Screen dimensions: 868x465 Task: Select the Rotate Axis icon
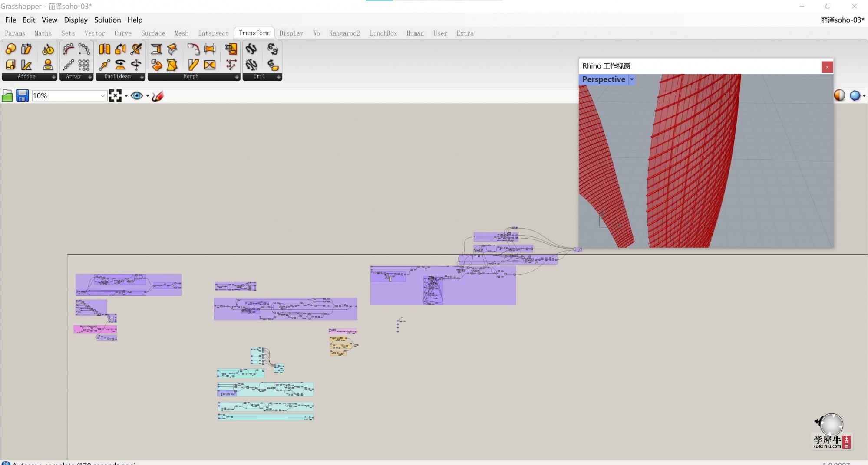(x=136, y=65)
